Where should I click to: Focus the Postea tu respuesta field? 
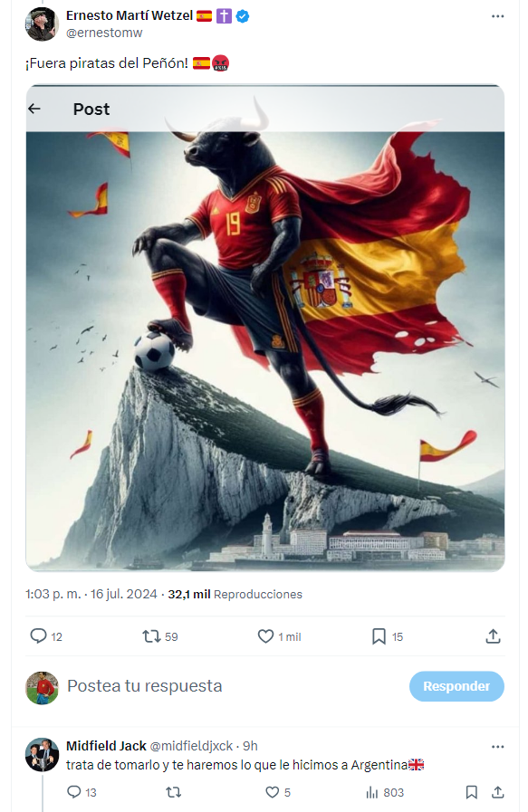(145, 685)
